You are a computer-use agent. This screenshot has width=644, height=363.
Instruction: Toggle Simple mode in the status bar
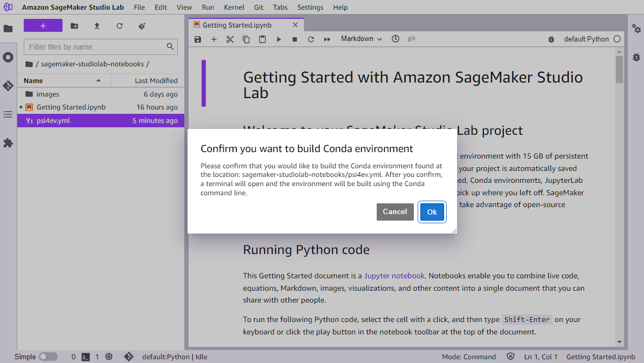47,357
